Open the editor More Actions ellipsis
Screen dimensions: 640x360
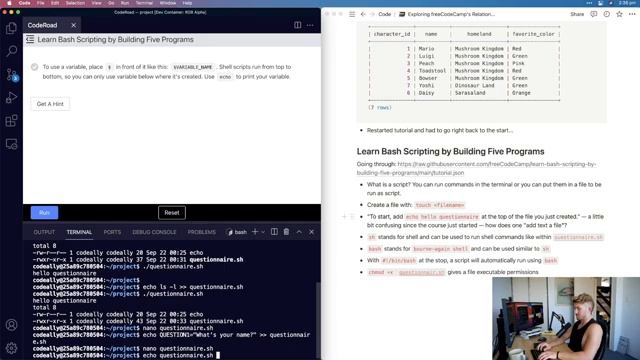pyautogui.click(x=310, y=25)
